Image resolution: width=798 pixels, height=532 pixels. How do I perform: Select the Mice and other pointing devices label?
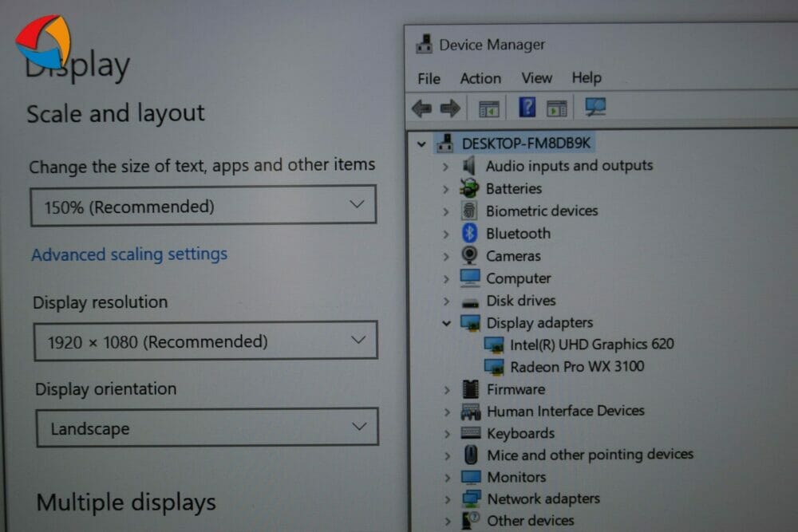591,454
